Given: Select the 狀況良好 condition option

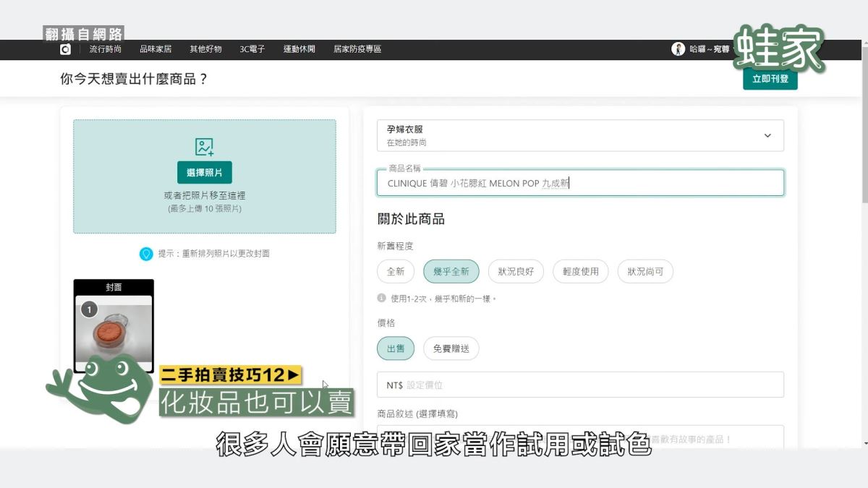Looking at the screenshot, I should pyautogui.click(x=516, y=272).
